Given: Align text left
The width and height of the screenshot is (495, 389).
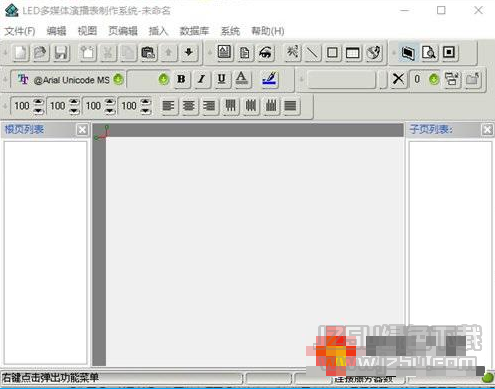Looking at the screenshot, I should 168,106.
